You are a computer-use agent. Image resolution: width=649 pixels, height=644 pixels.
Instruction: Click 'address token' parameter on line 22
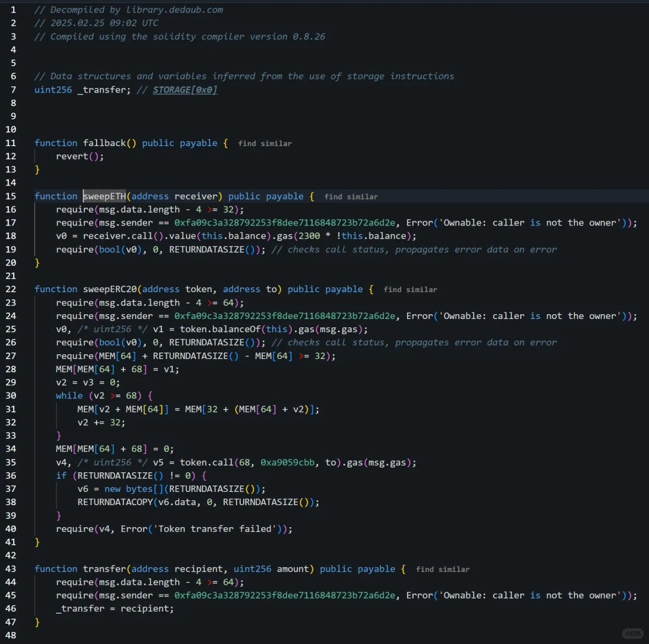click(177, 289)
